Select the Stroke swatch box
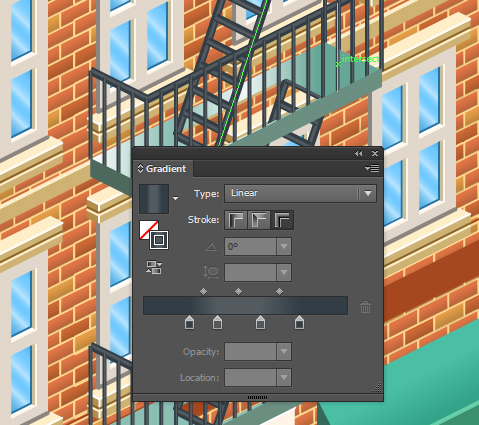This screenshot has width=479, height=425. (159, 240)
